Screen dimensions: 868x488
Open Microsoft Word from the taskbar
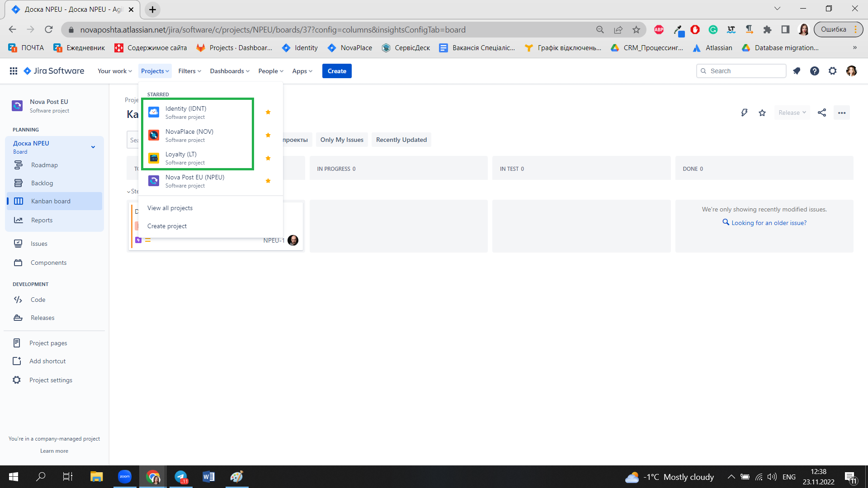click(208, 476)
